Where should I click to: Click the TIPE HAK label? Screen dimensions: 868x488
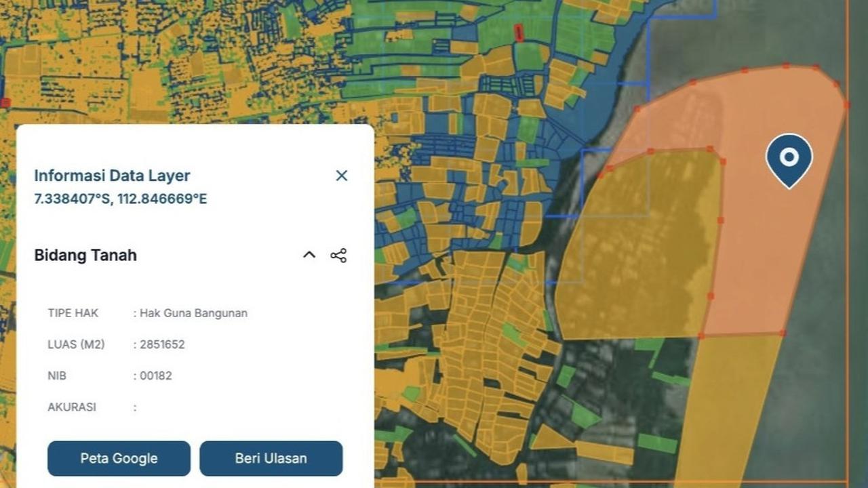[73, 313]
